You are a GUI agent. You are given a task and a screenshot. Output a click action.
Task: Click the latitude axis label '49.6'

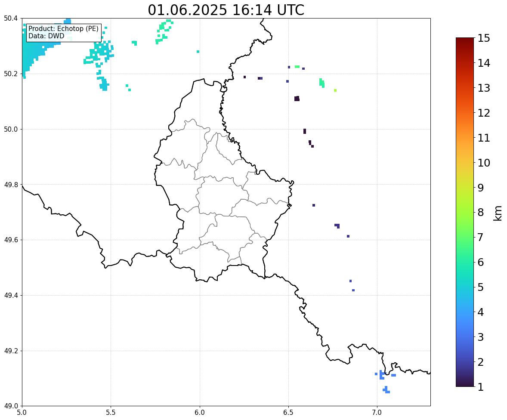[x=11, y=240]
